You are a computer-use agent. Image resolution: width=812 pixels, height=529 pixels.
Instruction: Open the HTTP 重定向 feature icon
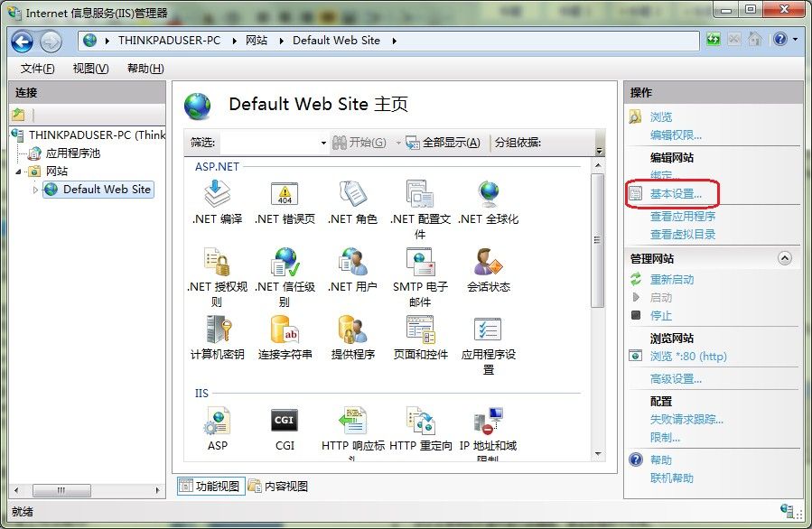(420, 421)
